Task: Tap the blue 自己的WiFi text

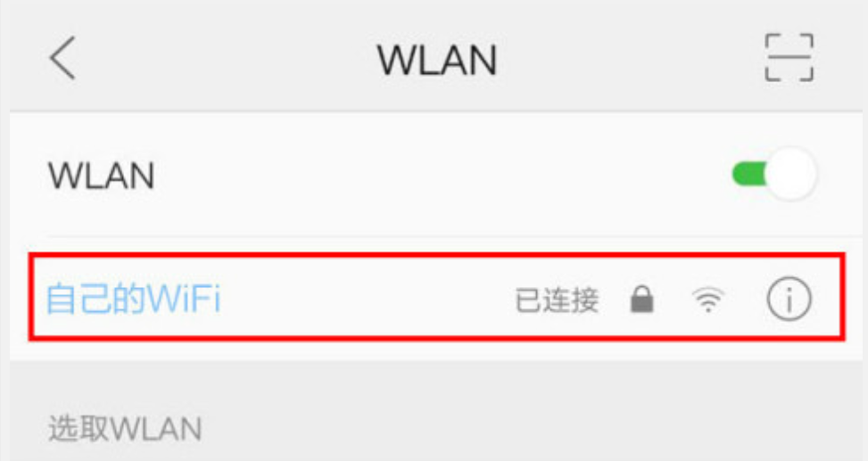Action: pyautogui.click(x=133, y=299)
